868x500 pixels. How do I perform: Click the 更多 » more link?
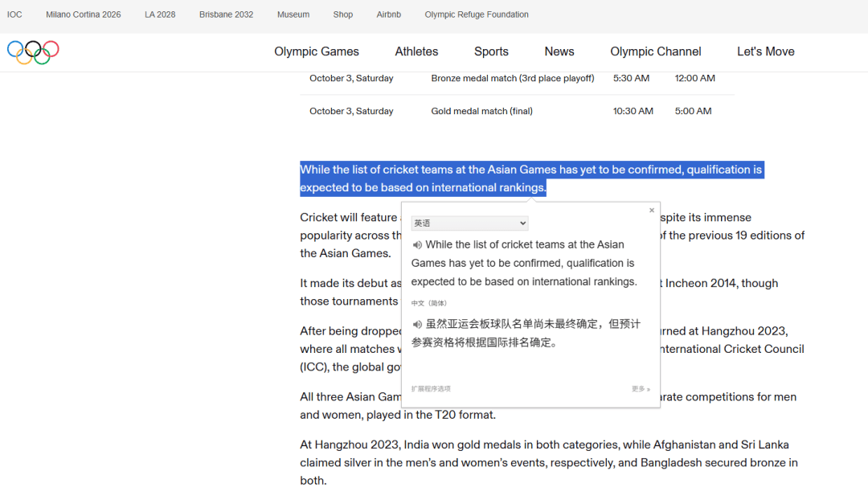pos(641,389)
